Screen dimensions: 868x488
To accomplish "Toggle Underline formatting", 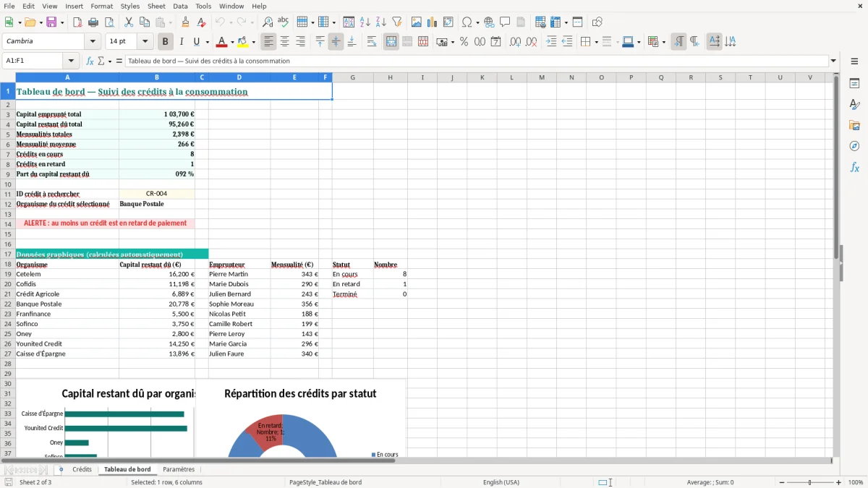I will (197, 42).
